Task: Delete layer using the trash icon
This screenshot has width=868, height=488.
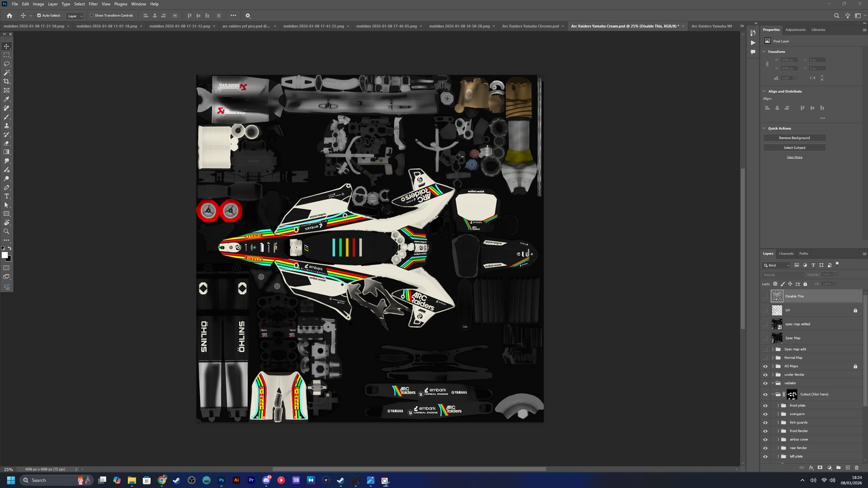Action: pyautogui.click(x=857, y=468)
